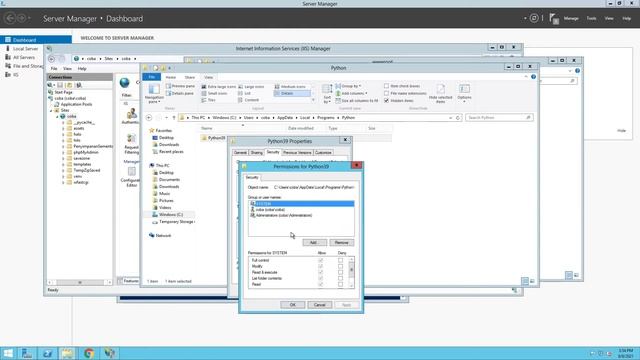
Task: Select Small icons layout
Action: point(215,93)
